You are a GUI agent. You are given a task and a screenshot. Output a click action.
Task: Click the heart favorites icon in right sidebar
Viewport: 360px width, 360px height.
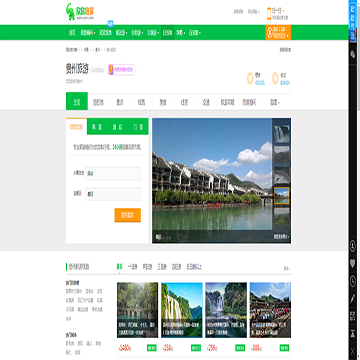353,264
